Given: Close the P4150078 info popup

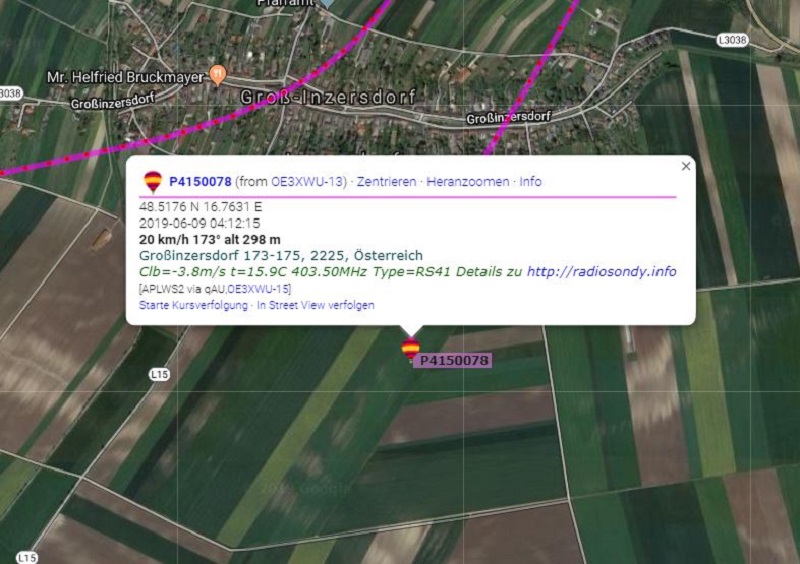Looking at the screenshot, I should point(686,166).
